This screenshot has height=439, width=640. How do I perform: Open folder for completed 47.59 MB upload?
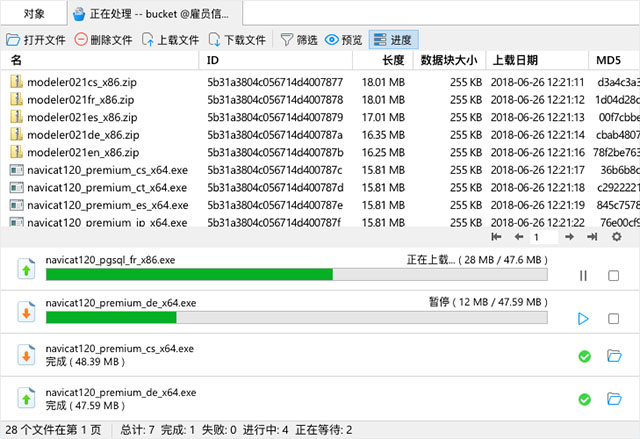click(x=614, y=399)
